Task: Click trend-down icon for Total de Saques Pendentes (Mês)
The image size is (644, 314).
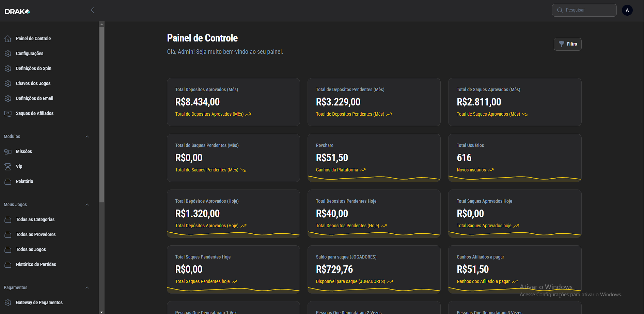Action: pyautogui.click(x=243, y=170)
